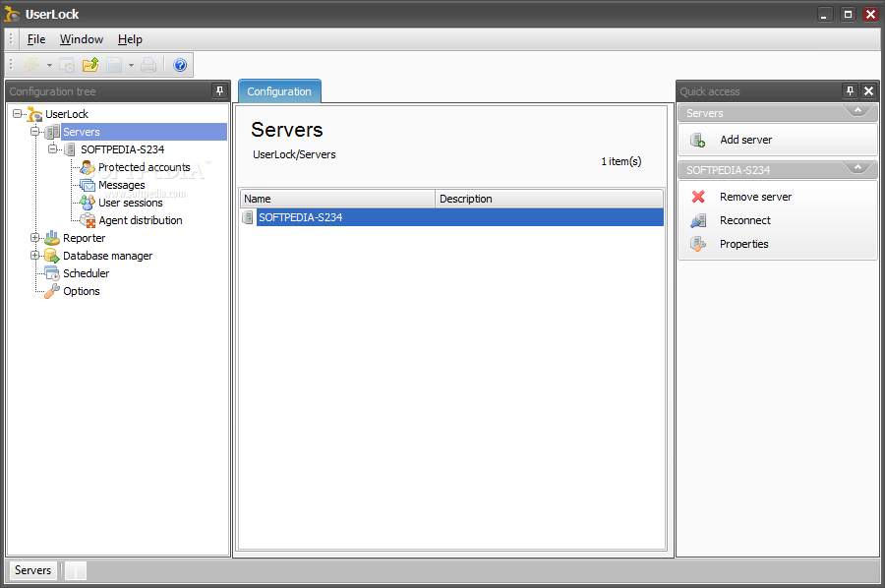The height and width of the screenshot is (588, 885).
Task: Pin the Configuration tree panel
Action: (219, 90)
